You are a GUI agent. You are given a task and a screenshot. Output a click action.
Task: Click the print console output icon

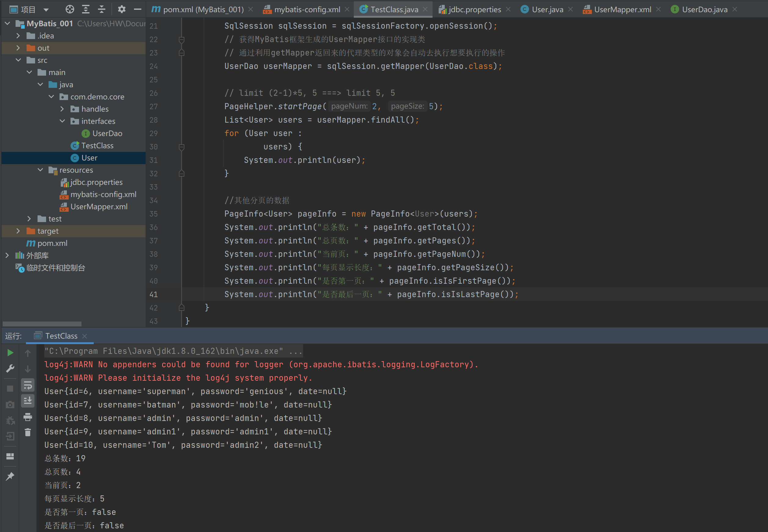28,417
